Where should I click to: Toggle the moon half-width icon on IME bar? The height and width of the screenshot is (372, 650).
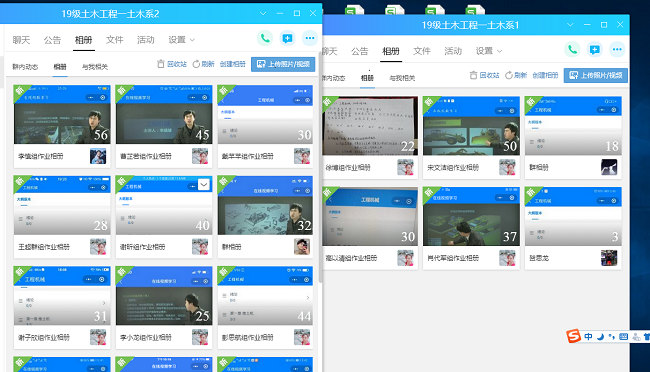pos(600,336)
